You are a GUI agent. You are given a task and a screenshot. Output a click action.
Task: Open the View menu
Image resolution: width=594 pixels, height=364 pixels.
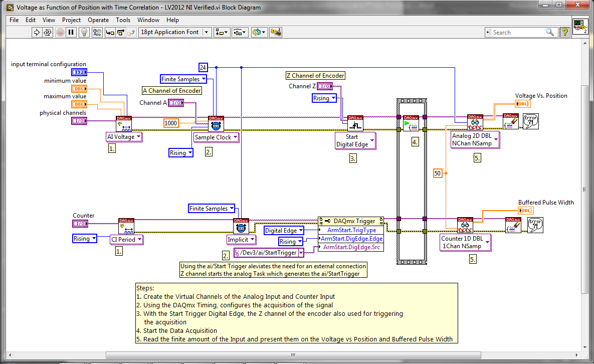(49, 20)
